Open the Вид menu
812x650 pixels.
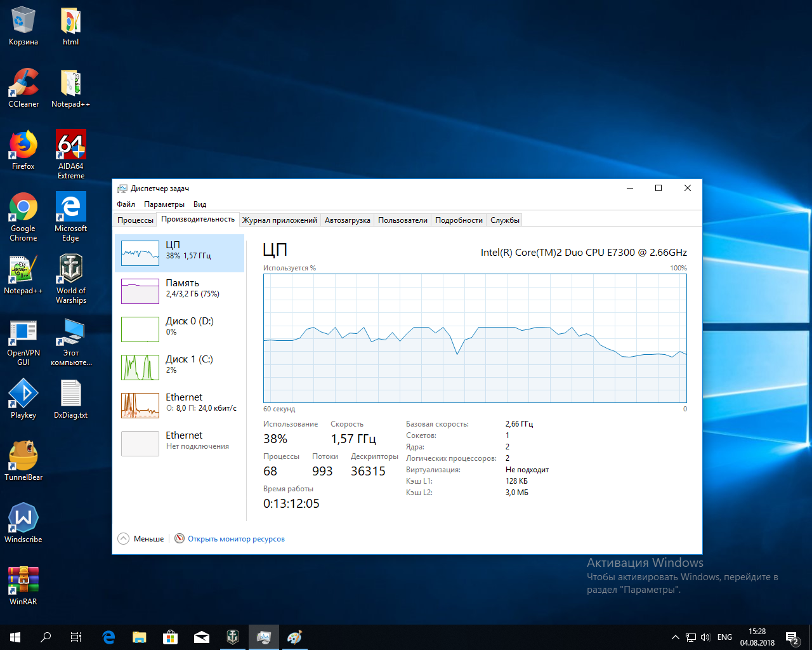[200, 204]
